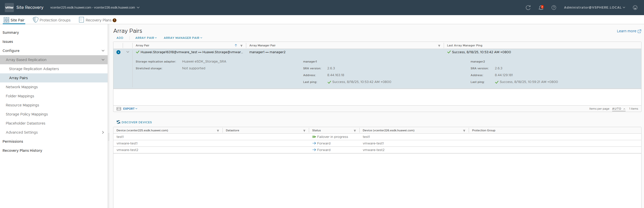This screenshot has height=208, width=644.
Task: Switch to the Recovery Plans tab
Action: [x=98, y=20]
